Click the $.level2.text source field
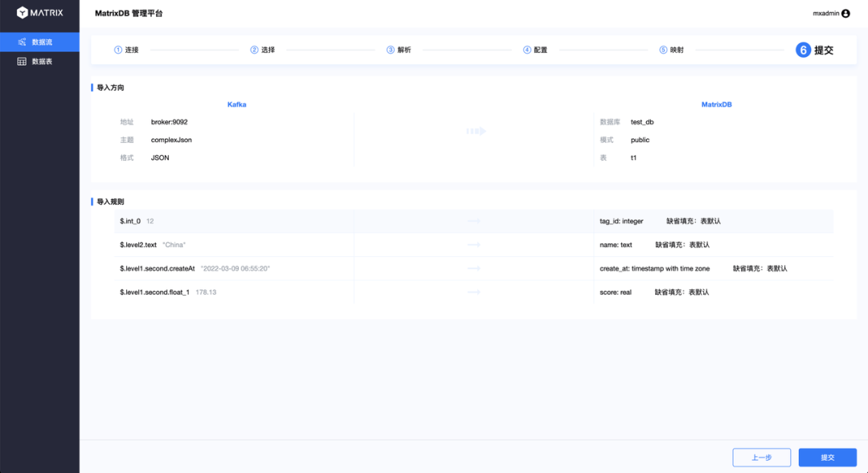 click(x=138, y=244)
